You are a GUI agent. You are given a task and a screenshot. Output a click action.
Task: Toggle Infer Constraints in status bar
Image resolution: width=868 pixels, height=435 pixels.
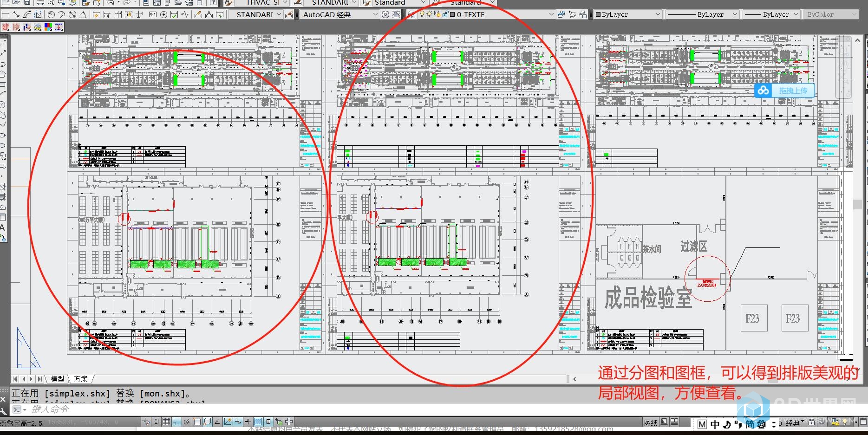coord(145,422)
